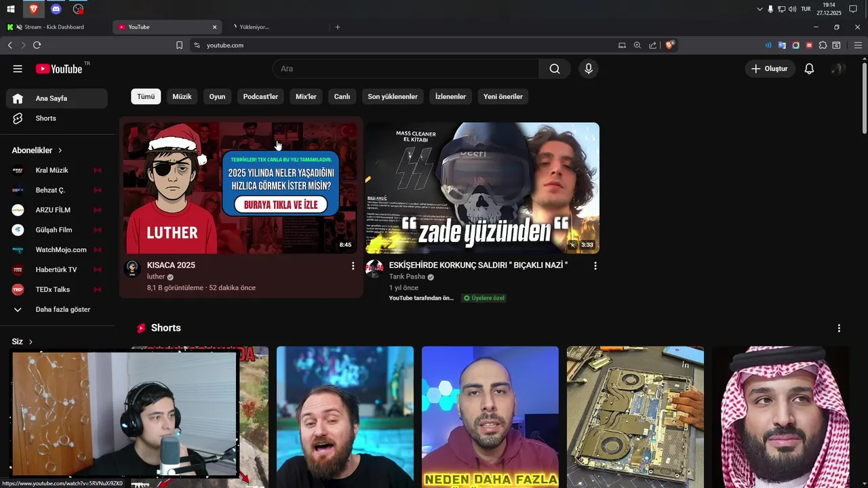868x488 pixels.
Task: Start voice search with microphone icon
Action: (x=589, y=68)
